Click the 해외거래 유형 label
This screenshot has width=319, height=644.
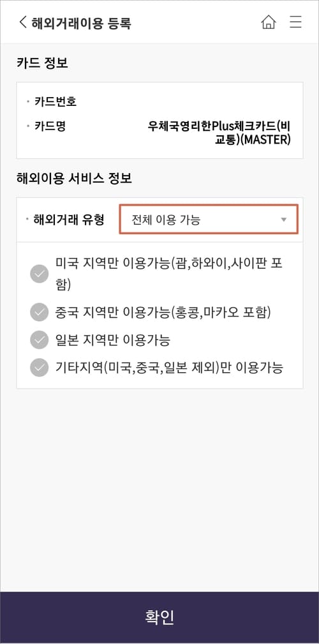68,220
